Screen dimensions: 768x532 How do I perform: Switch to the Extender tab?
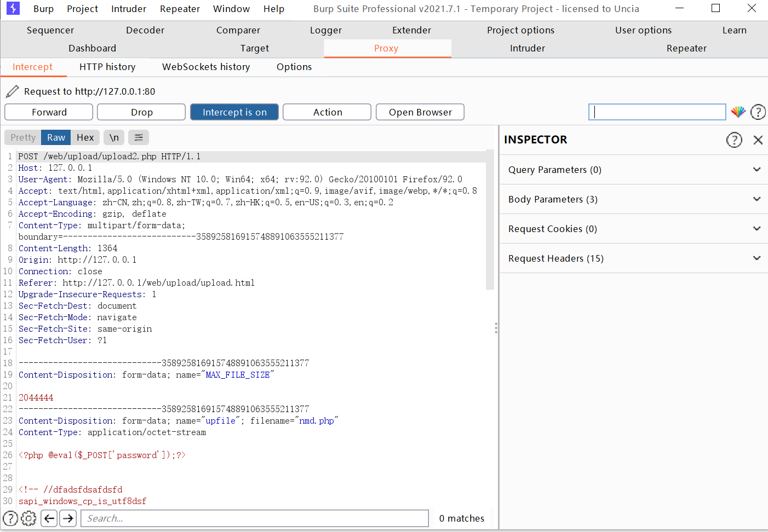pyautogui.click(x=411, y=30)
